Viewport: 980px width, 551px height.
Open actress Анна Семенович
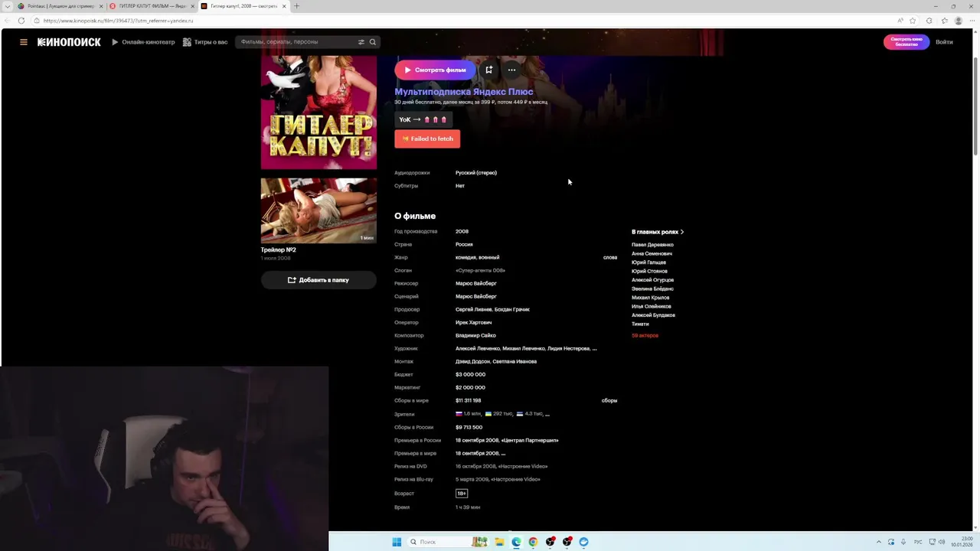[x=652, y=253]
